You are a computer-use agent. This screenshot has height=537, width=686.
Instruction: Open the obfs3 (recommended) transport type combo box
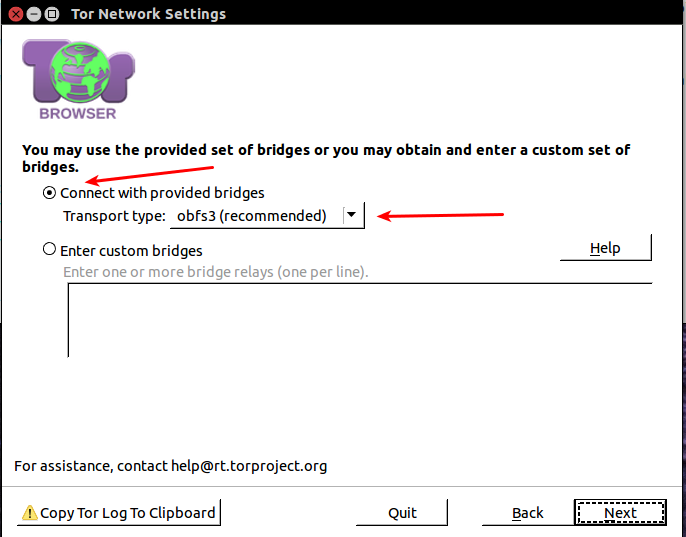[x=254, y=215]
